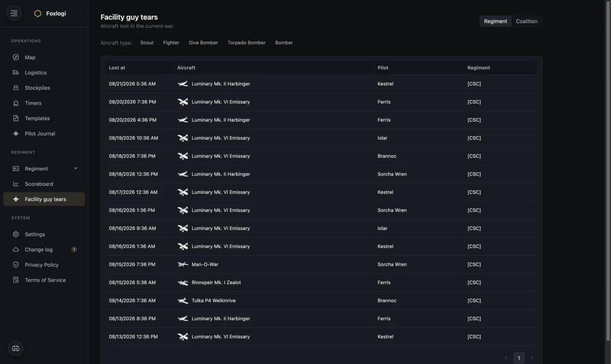611x364 pixels.
Task: Filter aircraft type by Bomber
Action: (x=284, y=43)
